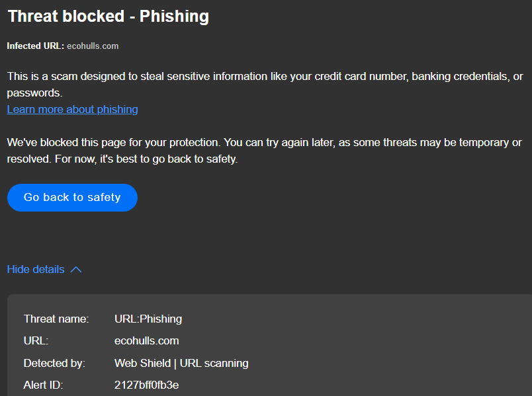Screen dimensions: 532x396
Task: Click the Infected URL bold label
Action: [36, 46]
